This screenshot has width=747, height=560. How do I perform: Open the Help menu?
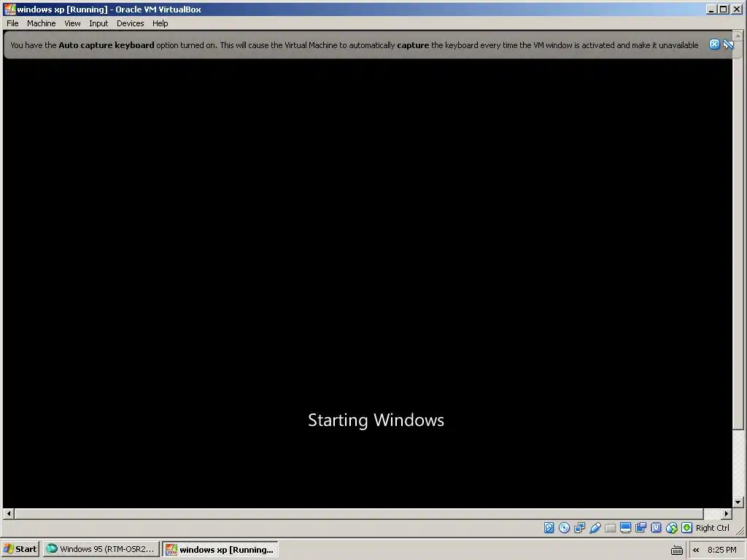click(160, 23)
